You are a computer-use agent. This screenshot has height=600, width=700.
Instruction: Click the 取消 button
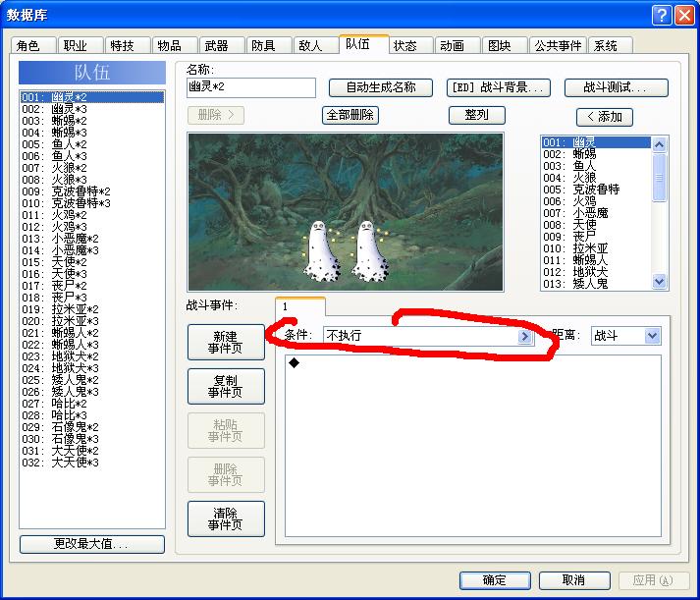click(x=574, y=580)
